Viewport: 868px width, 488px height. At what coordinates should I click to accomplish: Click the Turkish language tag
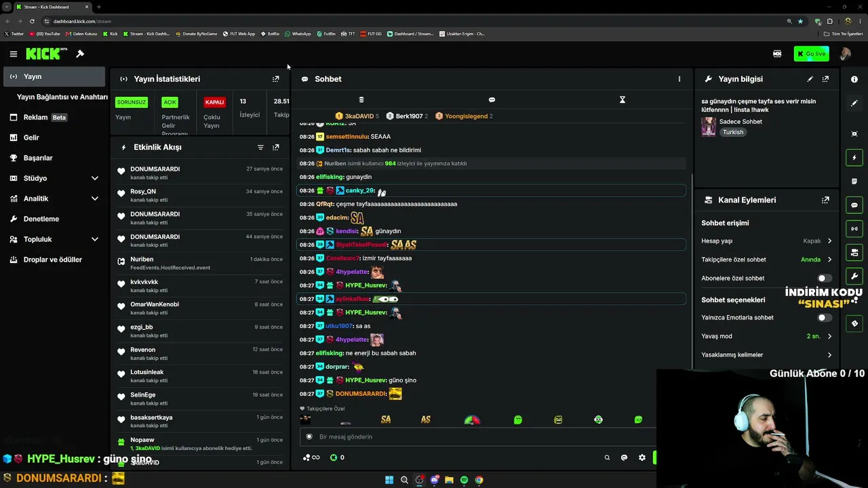tap(733, 132)
